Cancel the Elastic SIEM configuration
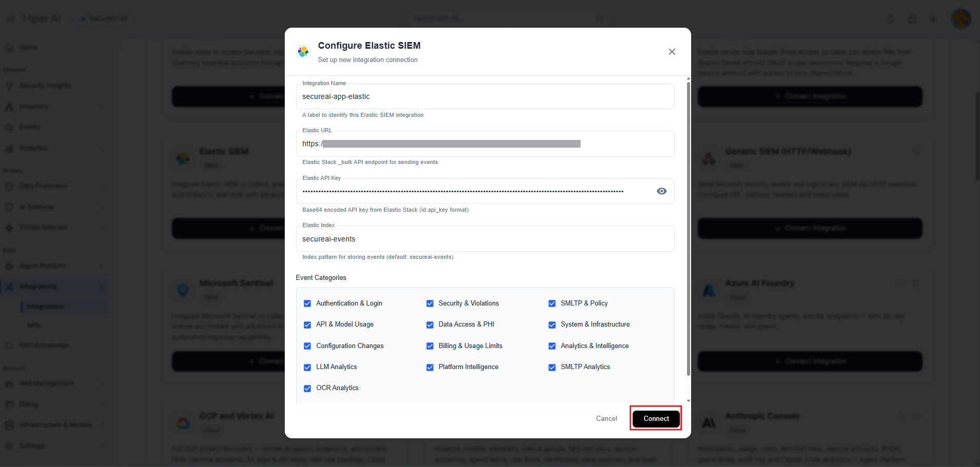This screenshot has height=467, width=980. click(606, 418)
